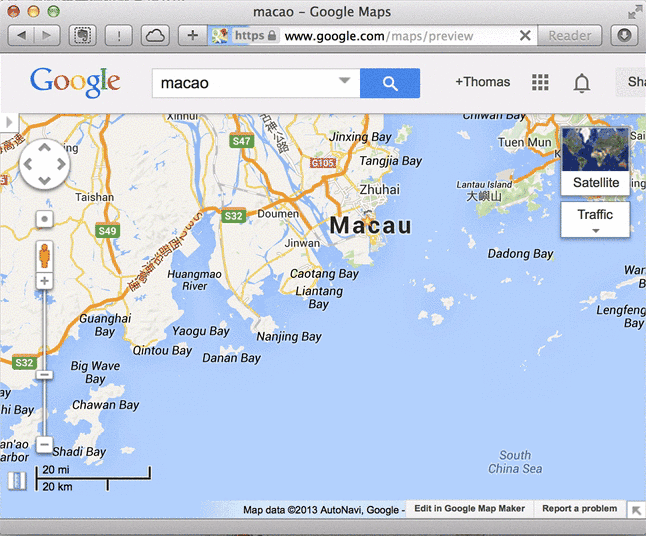The width and height of the screenshot is (646, 536).
Task: Click the Zhuhai city label
Action: tap(379, 190)
